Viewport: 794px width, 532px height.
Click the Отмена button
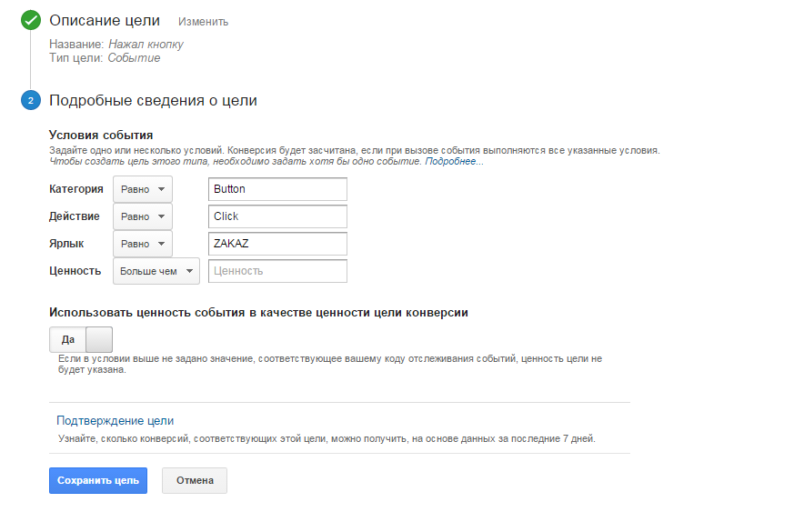[x=195, y=480]
